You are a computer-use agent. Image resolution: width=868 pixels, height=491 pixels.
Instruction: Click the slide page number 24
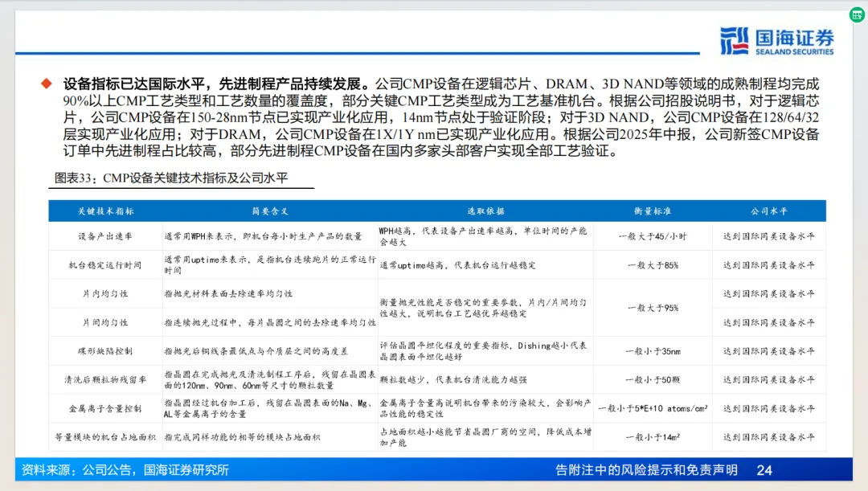coord(764,470)
